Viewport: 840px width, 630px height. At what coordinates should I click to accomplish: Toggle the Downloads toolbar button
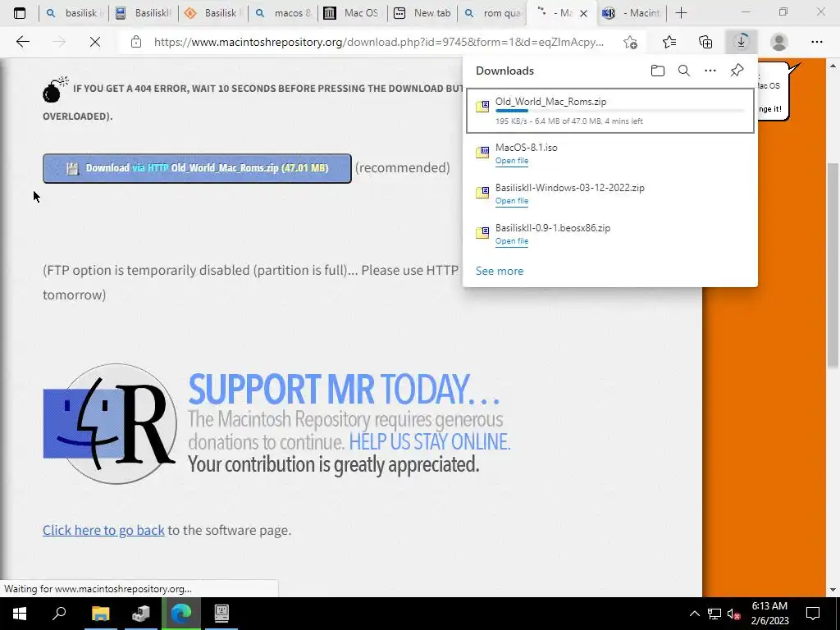coord(742,42)
